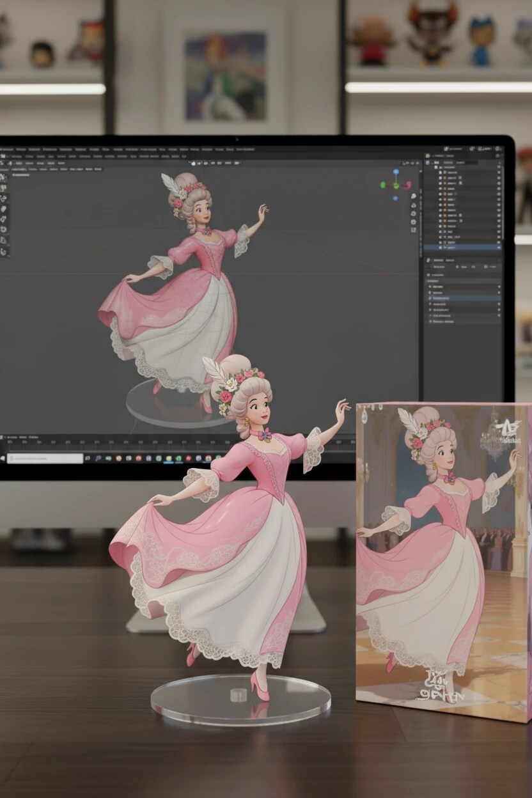Expand the top collection in the outliner
The image size is (532, 798).
click(432, 163)
